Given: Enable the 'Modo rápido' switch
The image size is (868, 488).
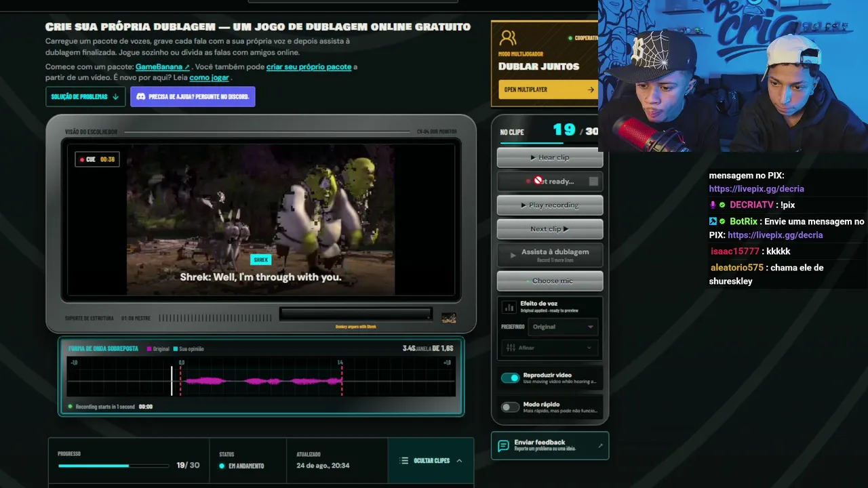Looking at the screenshot, I should (x=510, y=407).
